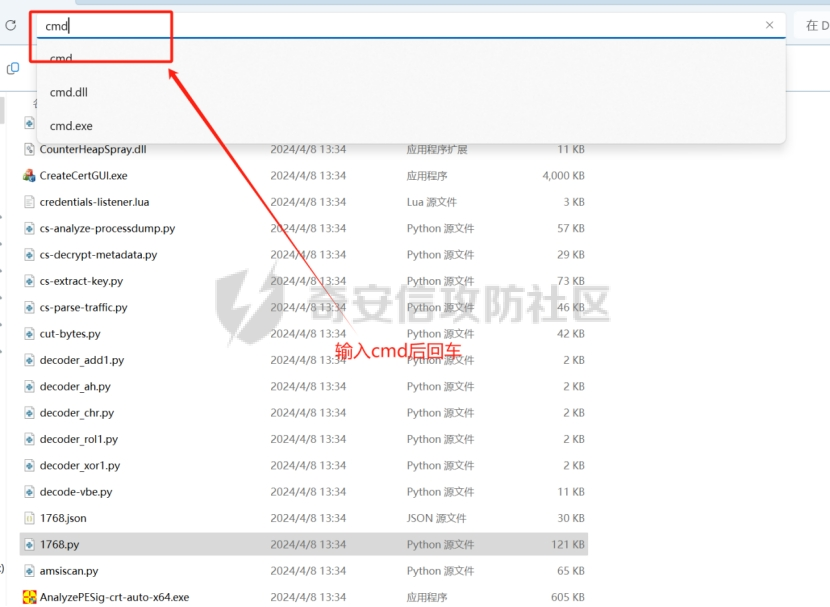This screenshot has width=830, height=607.
Task: Choose "cmd.dll" from address suggestions
Action: pos(69,92)
